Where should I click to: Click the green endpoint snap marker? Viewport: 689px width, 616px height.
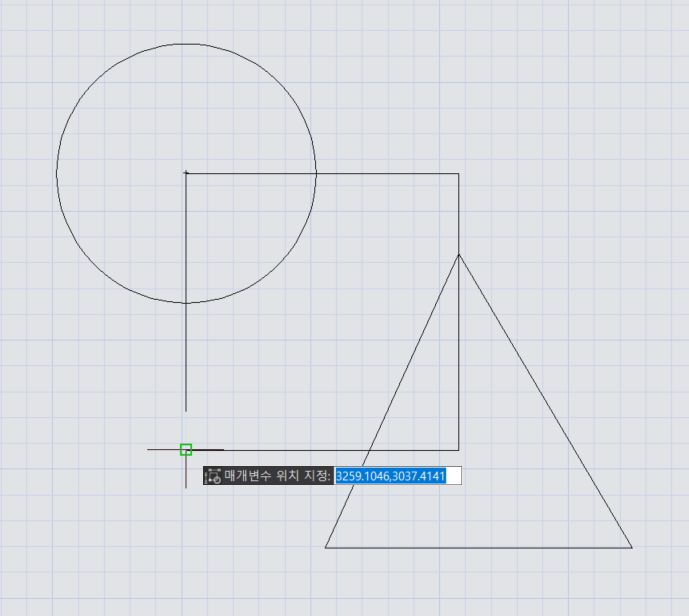tap(186, 449)
